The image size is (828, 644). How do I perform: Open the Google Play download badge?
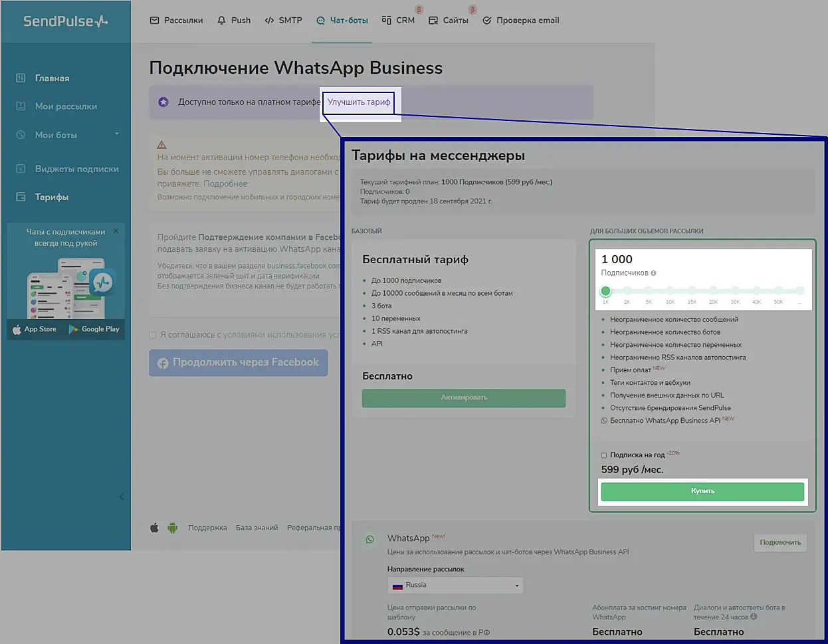pos(94,330)
